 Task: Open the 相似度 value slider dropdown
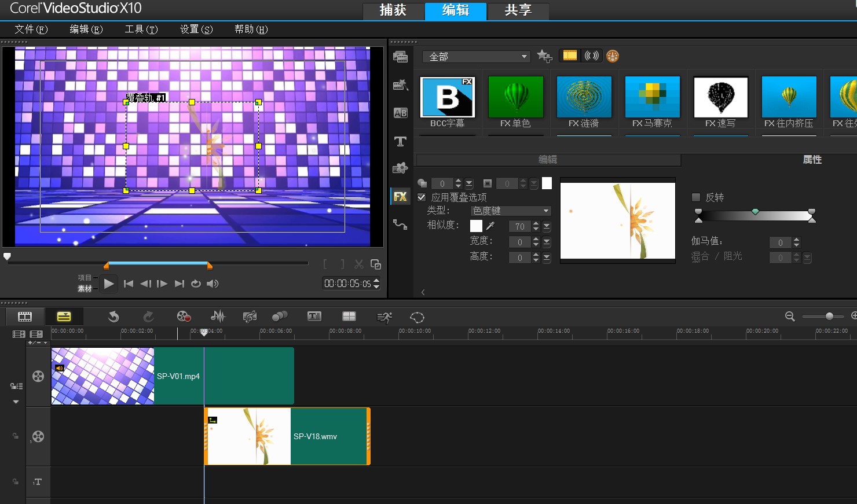(x=547, y=226)
